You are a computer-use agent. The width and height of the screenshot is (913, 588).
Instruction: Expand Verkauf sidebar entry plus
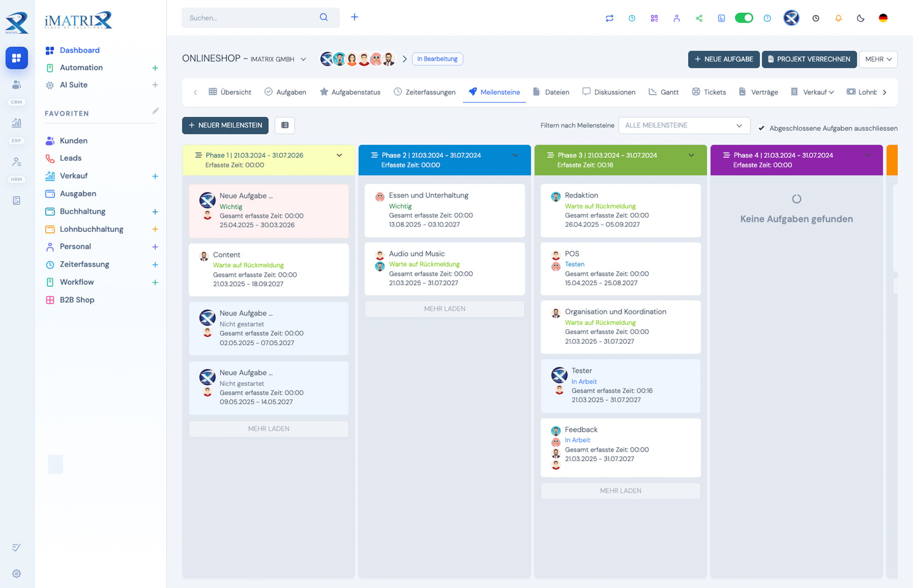(x=155, y=176)
